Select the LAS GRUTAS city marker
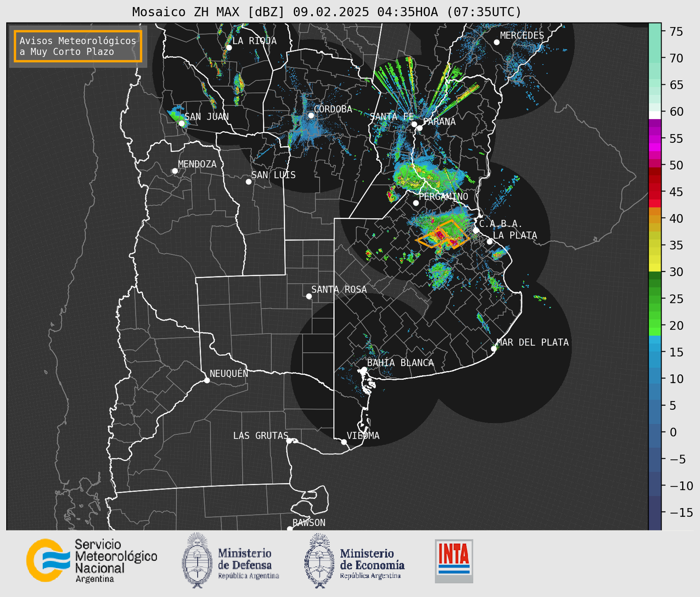The width and height of the screenshot is (700, 597). tap(289, 441)
